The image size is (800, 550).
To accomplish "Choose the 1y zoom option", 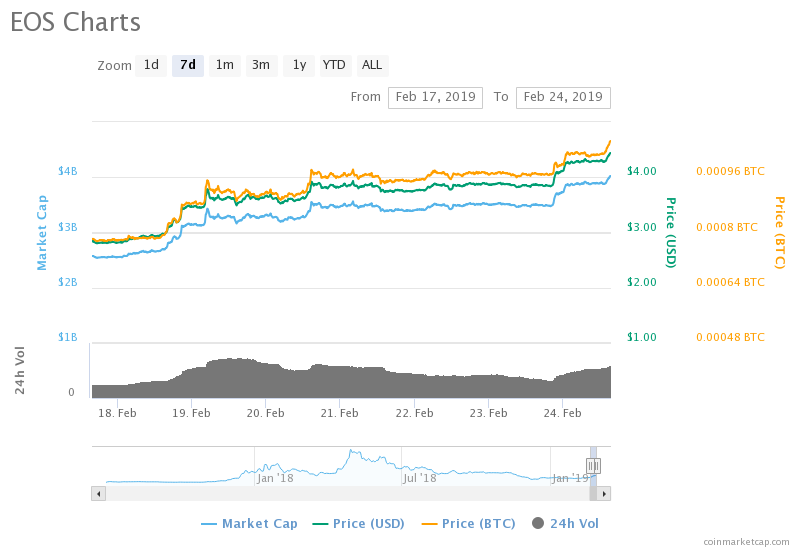I will [x=298, y=66].
